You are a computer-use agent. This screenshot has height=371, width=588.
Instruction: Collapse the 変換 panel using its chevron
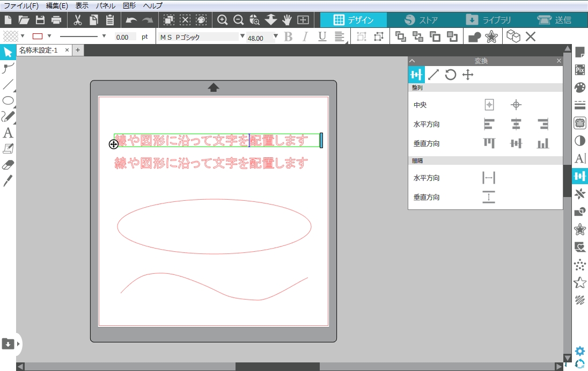[x=412, y=61]
